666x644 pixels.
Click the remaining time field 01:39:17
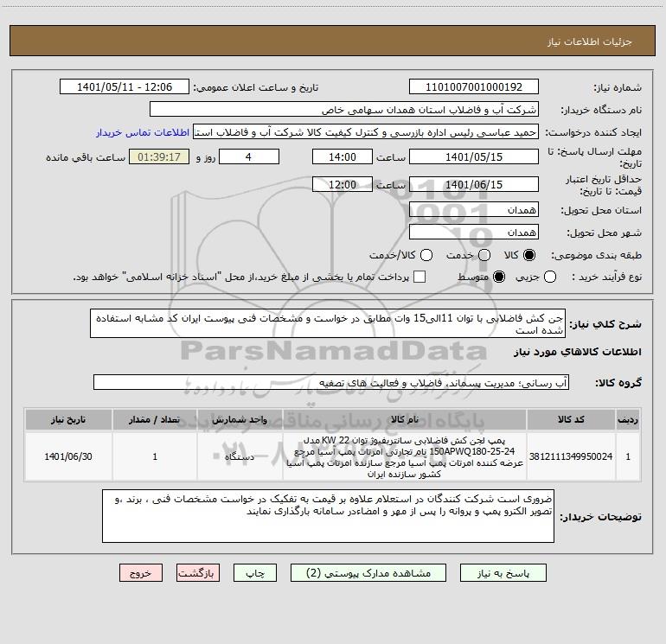[159, 156]
